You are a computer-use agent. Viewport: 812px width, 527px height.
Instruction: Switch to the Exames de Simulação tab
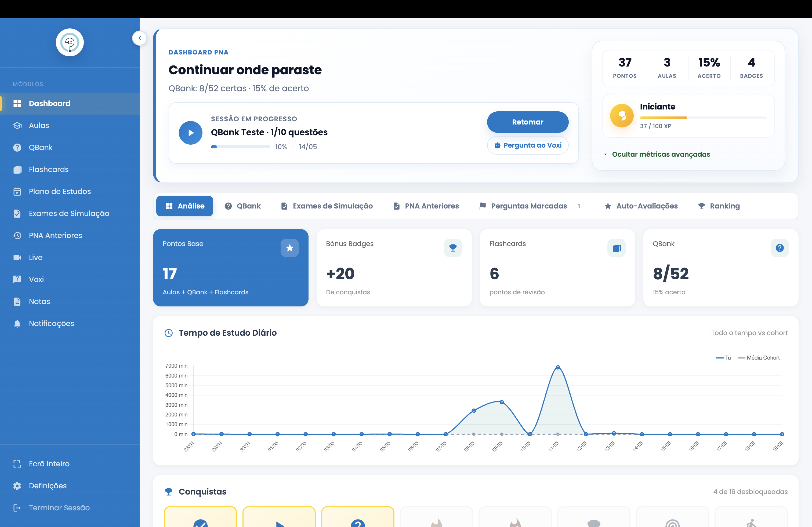tap(327, 206)
